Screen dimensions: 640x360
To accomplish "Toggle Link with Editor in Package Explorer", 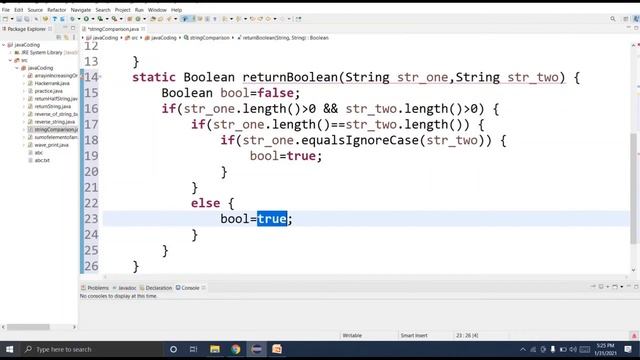I will tap(67, 37).
